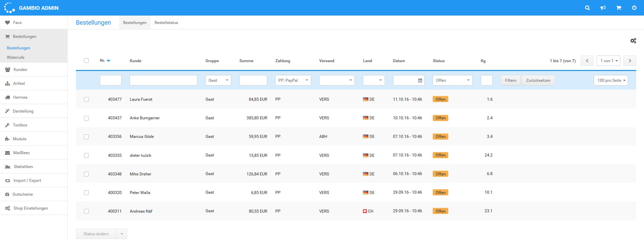The height and width of the screenshot is (240, 644).
Task: Open table settings gears icon
Action: (633, 41)
